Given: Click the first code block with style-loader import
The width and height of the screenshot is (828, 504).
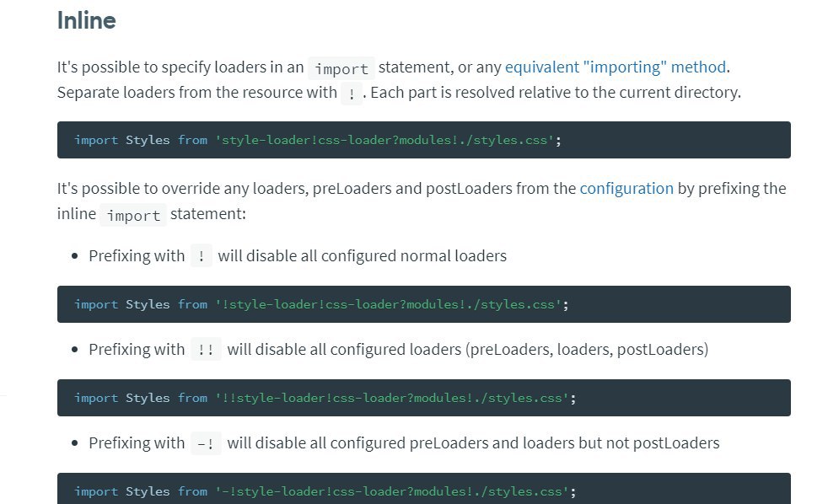Looking at the screenshot, I should (423, 140).
